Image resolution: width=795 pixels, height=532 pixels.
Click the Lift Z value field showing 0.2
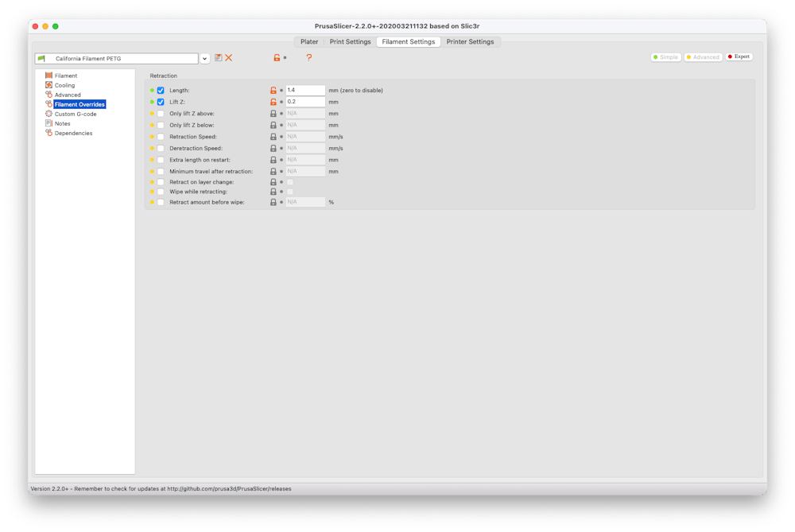[305, 102]
